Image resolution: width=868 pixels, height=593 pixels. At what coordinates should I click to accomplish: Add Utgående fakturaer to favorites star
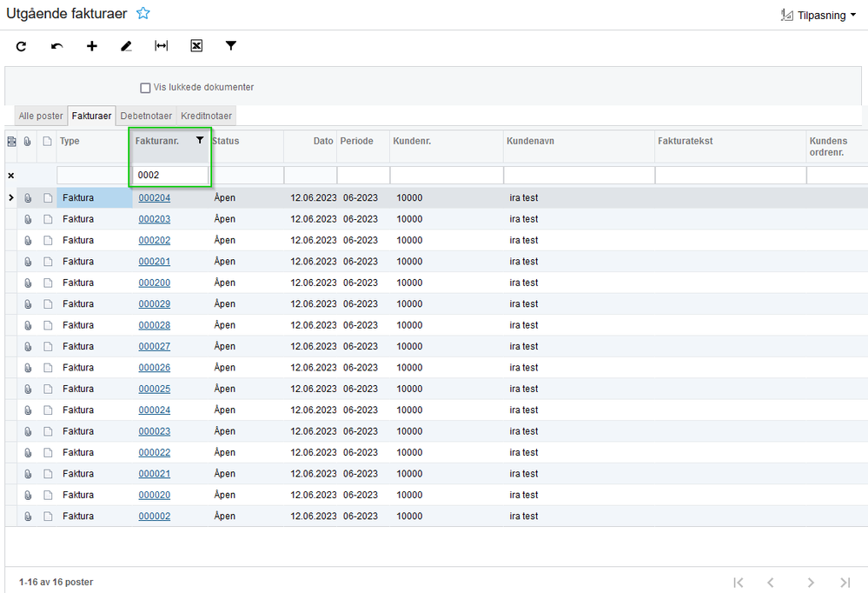(x=143, y=13)
